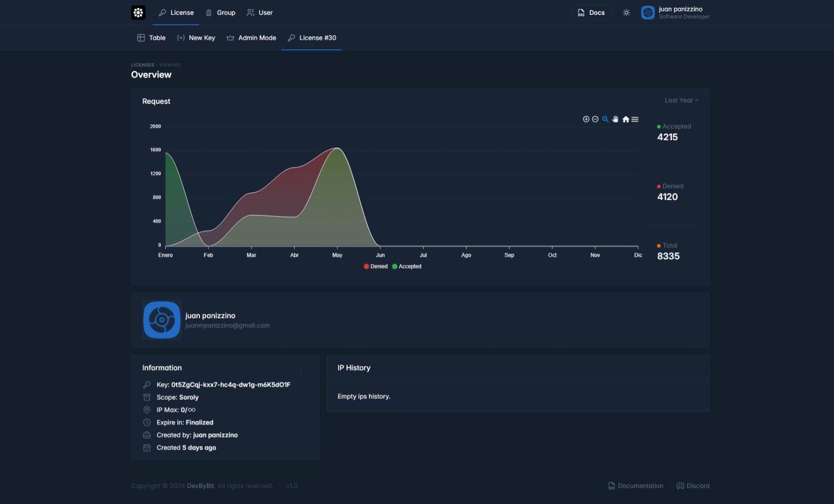
Task: Toggle Denied series in legend
Action: click(376, 266)
